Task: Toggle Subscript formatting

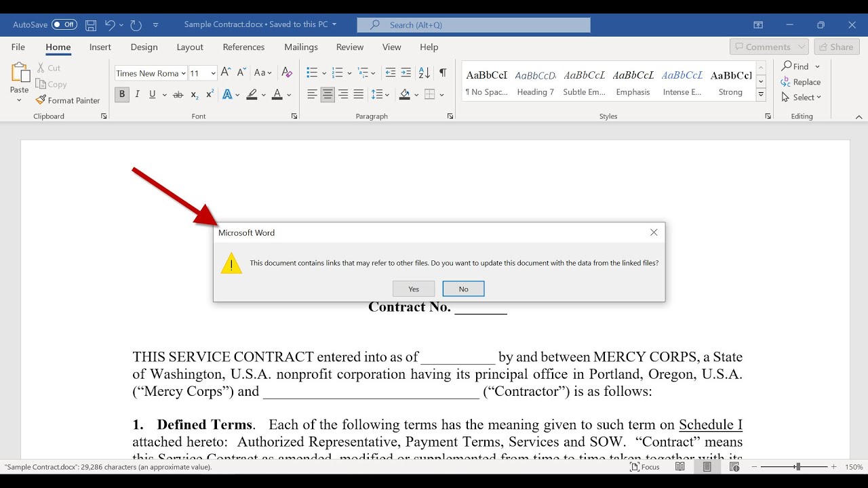Action: 195,94
